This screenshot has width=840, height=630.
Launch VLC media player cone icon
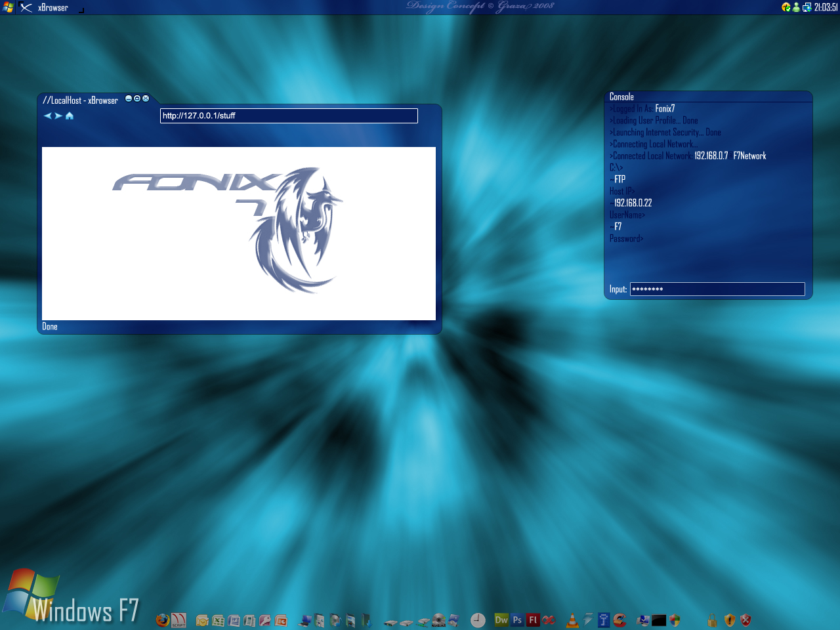[572, 620]
